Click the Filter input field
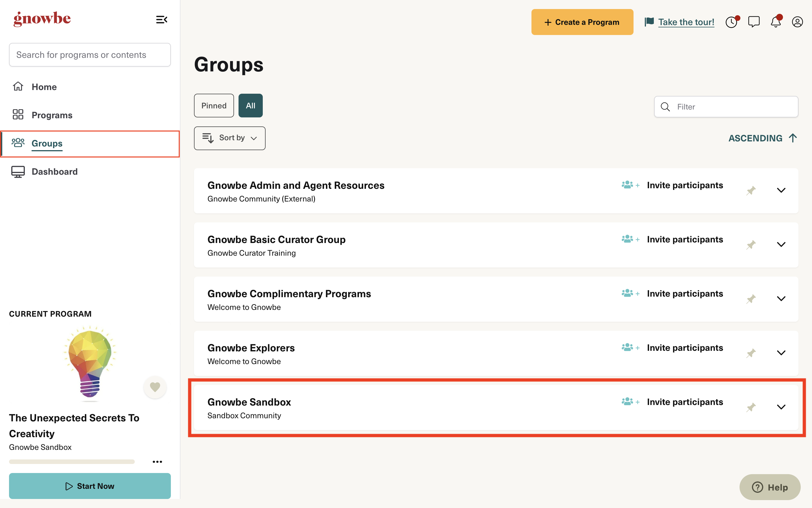812x508 pixels. coord(726,107)
